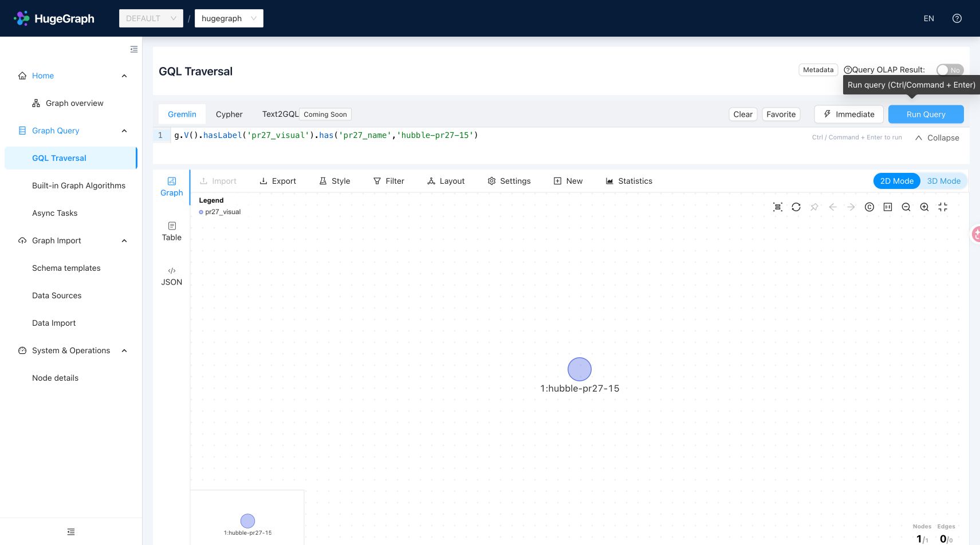The height and width of the screenshot is (545, 980).
Task: Refresh the graph canvas
Action: [x=796, y=207]
